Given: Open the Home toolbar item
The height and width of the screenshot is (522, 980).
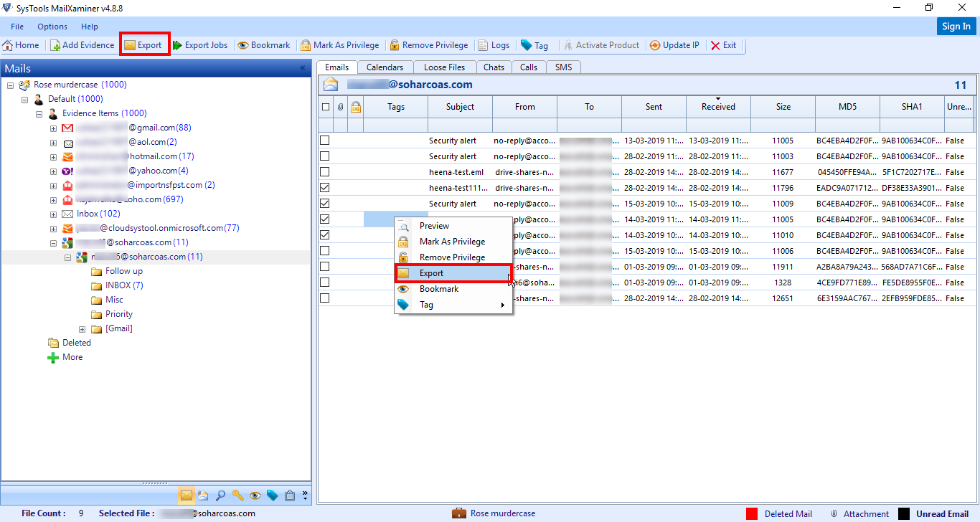Looking at the screenshot, I should point(21,45).
